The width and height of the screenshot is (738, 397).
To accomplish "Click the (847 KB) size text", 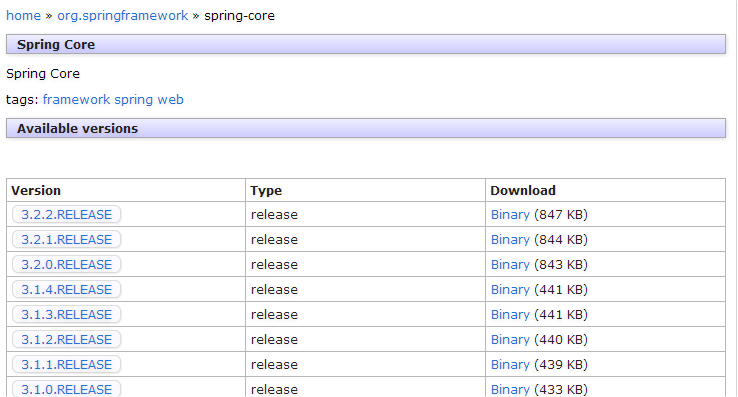I will point(561,214).
